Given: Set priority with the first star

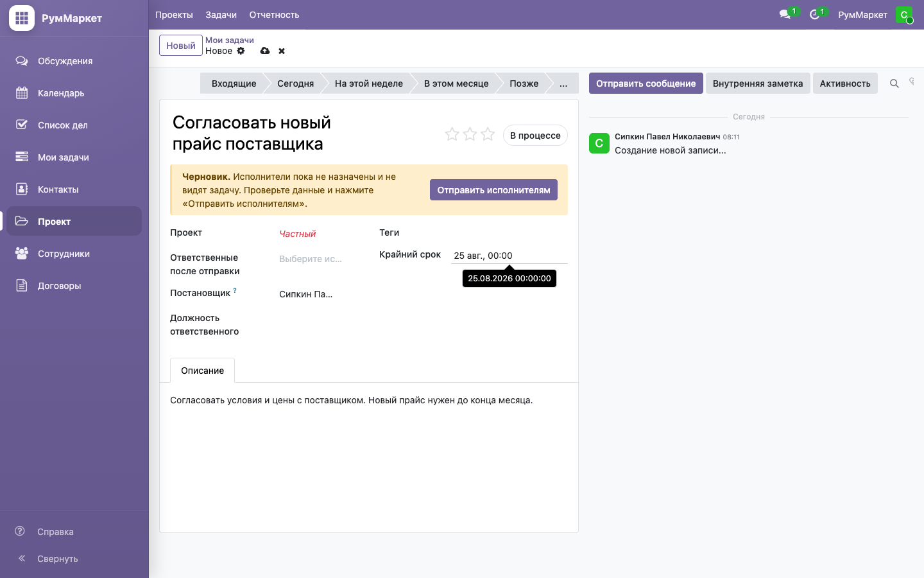Looking at the screenshot, I should point(452,134).
